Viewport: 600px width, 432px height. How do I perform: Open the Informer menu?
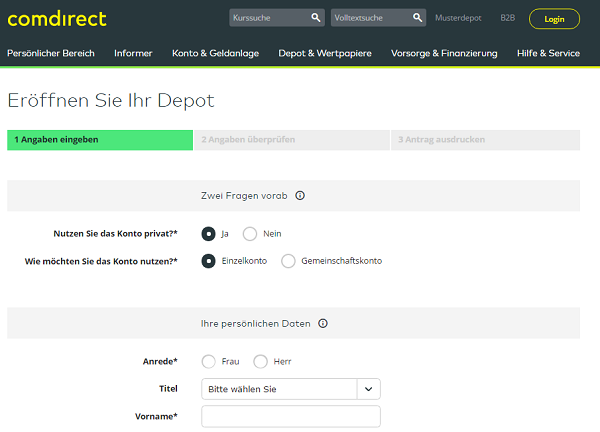(x=133, y=53)
